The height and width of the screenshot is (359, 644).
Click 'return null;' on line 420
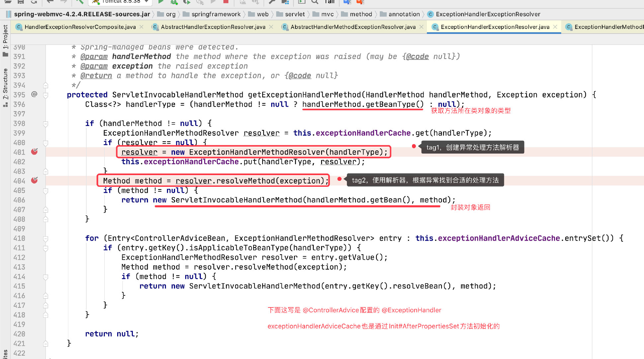pyautogui.click(x=112, y=334)
